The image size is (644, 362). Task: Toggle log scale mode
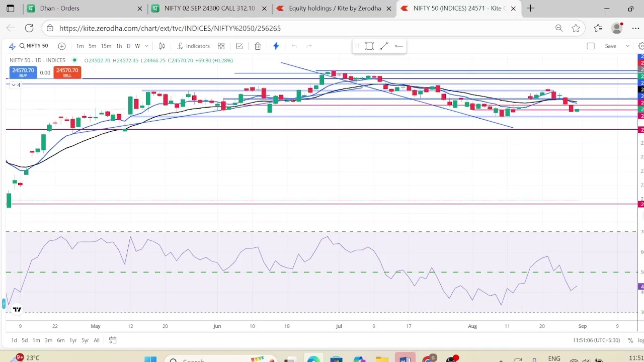[640, 340]
